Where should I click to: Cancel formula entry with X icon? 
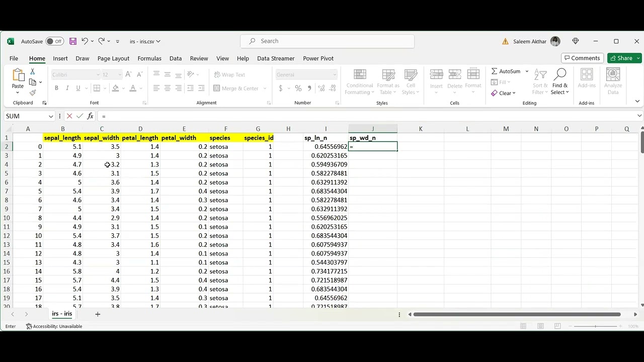[x=69, y=116]
